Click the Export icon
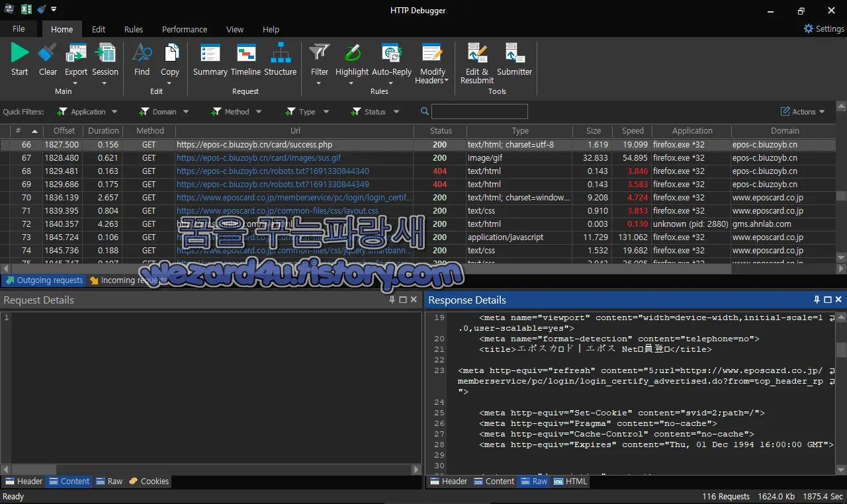The width and height of the screenshot is (847, 504). pos(76,53)
